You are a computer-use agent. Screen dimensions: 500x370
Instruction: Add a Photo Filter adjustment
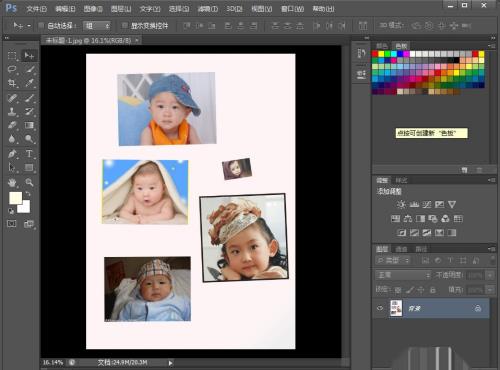point(433,219)
